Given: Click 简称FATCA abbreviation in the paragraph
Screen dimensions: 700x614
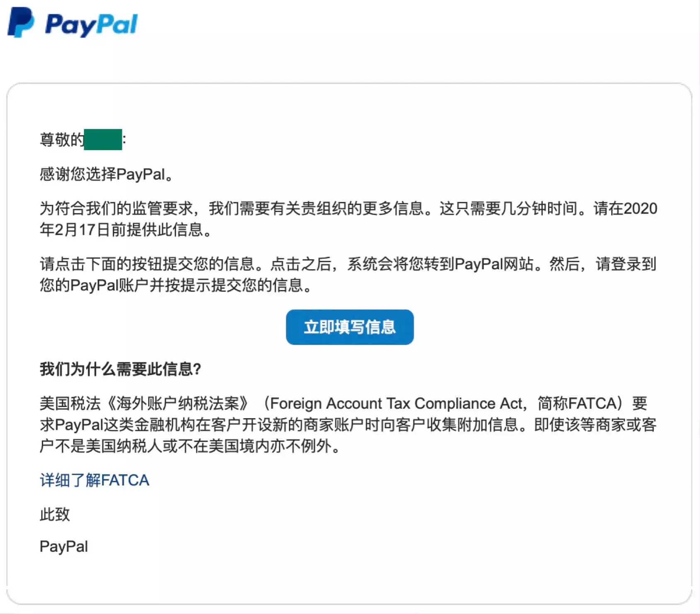Looking at the screenshot, I should click(x=577, y=403).
